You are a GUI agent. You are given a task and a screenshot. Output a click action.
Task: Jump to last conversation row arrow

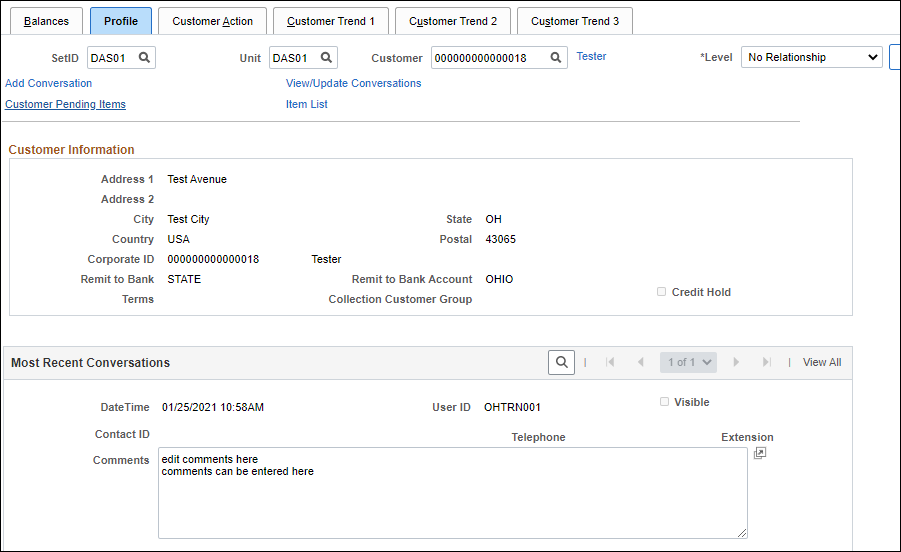(x=767, y=362)
